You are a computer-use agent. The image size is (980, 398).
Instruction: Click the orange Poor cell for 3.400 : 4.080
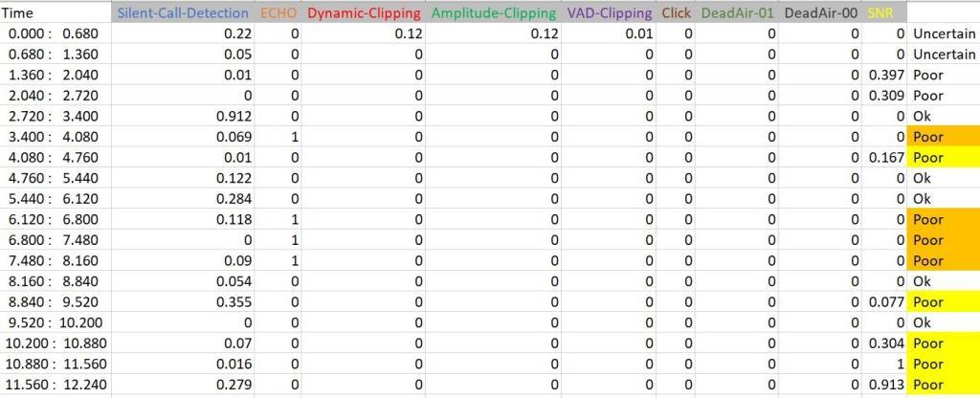[x=943, y=136]
